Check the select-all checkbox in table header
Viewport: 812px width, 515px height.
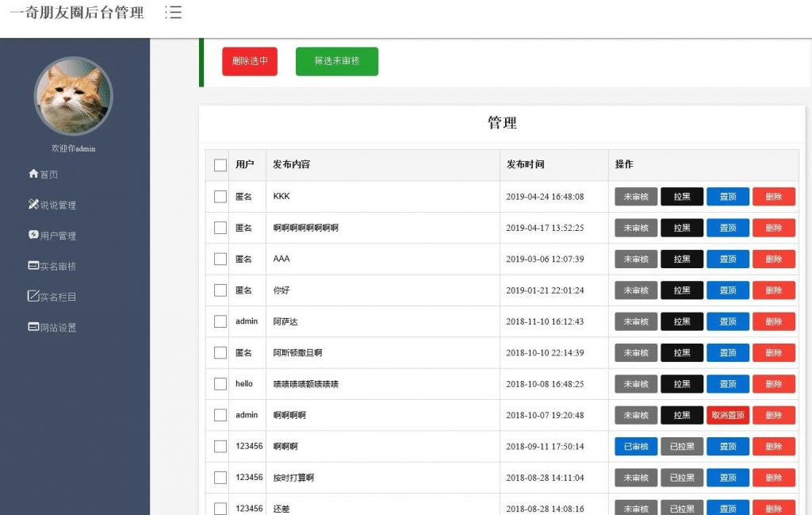(219, 164)
